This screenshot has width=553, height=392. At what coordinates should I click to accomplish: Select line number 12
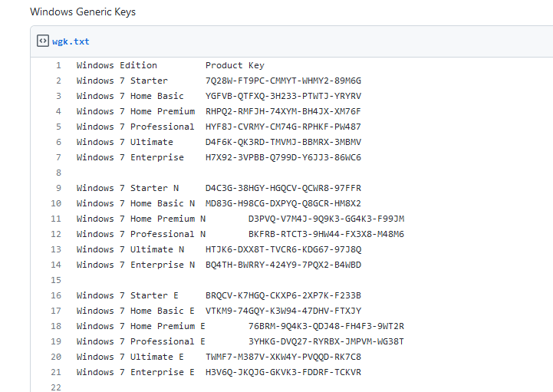pos(56,234)
